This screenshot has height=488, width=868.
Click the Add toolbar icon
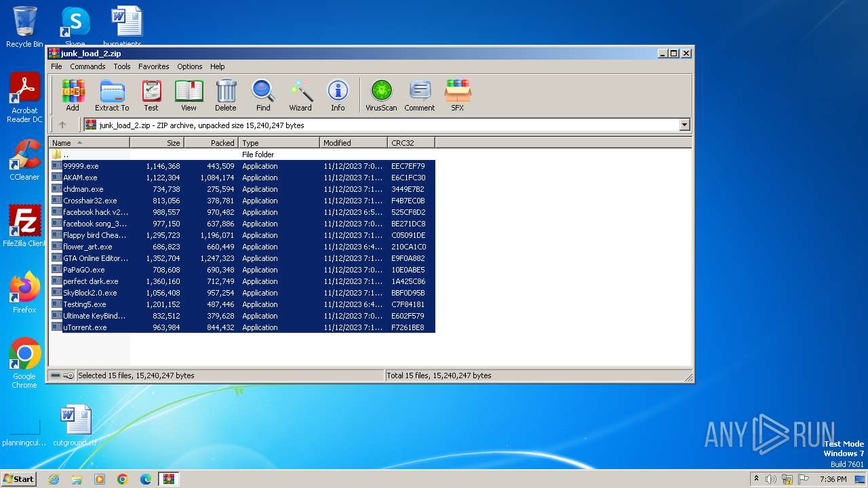pos(73,96)
